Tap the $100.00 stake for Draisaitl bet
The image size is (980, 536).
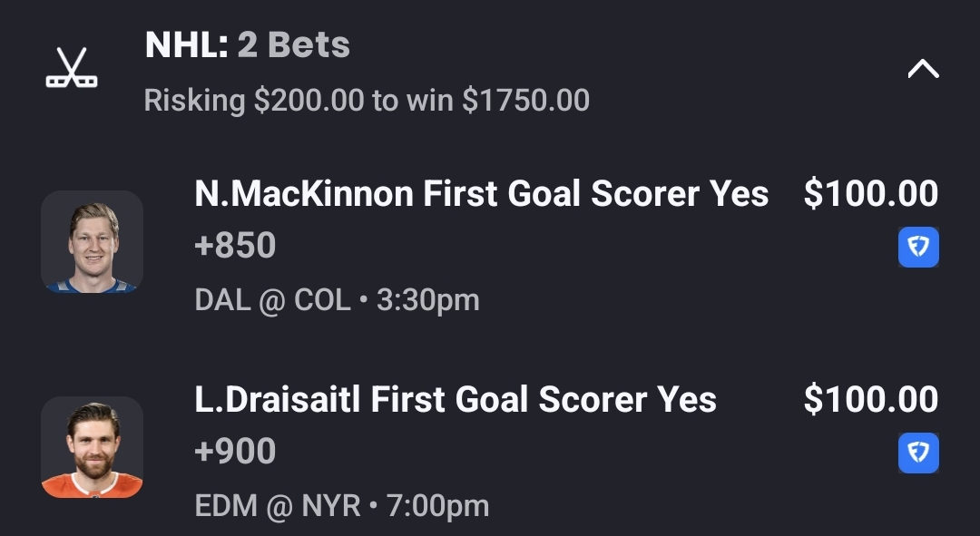(870, 399)
